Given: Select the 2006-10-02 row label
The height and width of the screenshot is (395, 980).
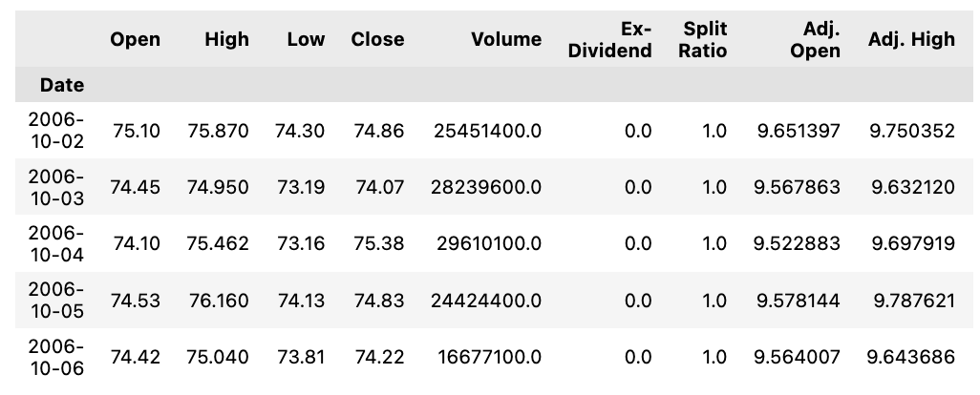Looking at the screenshot, I should click(x=55, y=131).
